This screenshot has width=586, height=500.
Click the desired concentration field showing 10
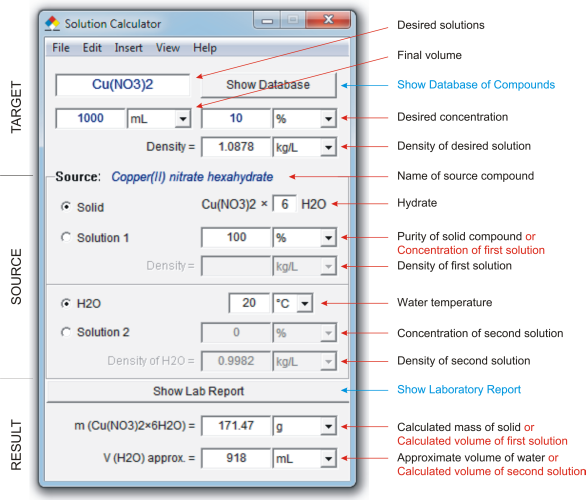(236, 118)
